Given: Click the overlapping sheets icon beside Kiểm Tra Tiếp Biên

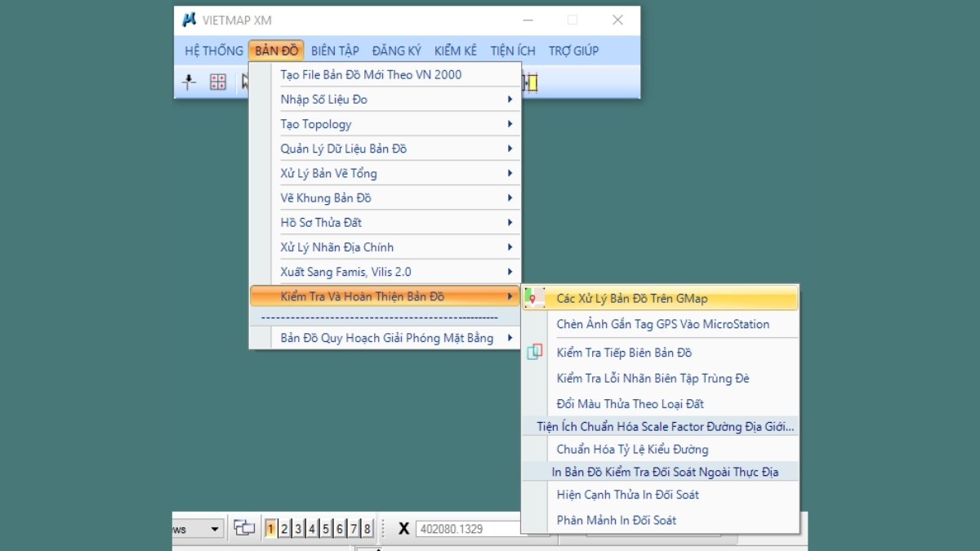Looking at the screenshot, I should click(534, 353).
